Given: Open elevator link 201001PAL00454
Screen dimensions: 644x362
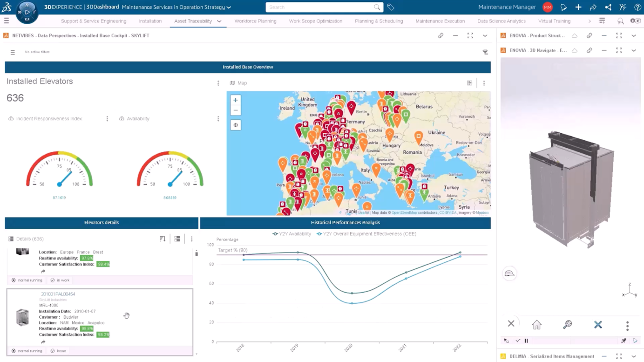Looking at the screenshot, I should pyautogui.click(x=58, y=294).
